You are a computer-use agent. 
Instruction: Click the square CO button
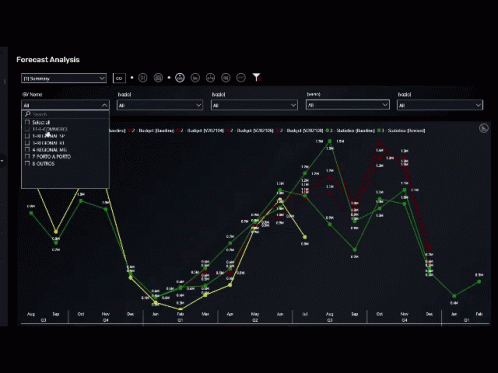click(119, 78)
